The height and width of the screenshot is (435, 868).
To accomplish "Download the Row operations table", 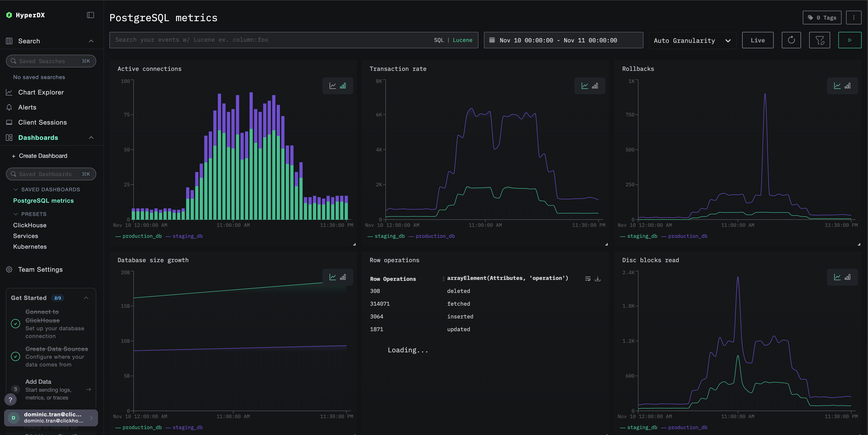I will coord(597,279).
